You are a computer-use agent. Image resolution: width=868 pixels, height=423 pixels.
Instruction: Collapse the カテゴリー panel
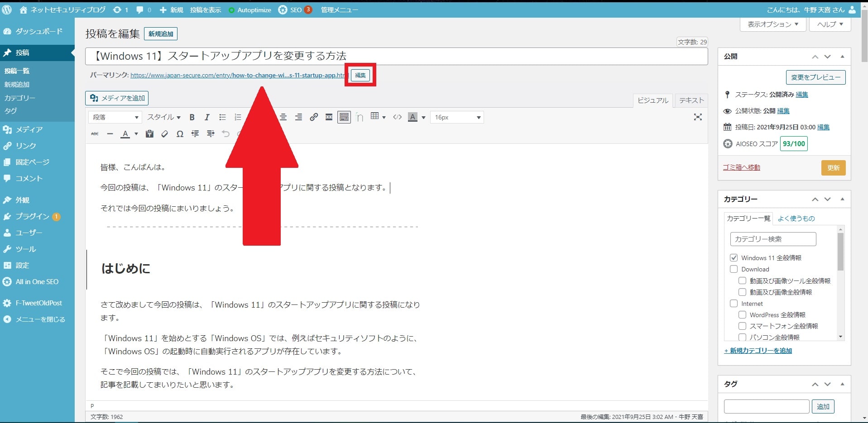(842, 199)
